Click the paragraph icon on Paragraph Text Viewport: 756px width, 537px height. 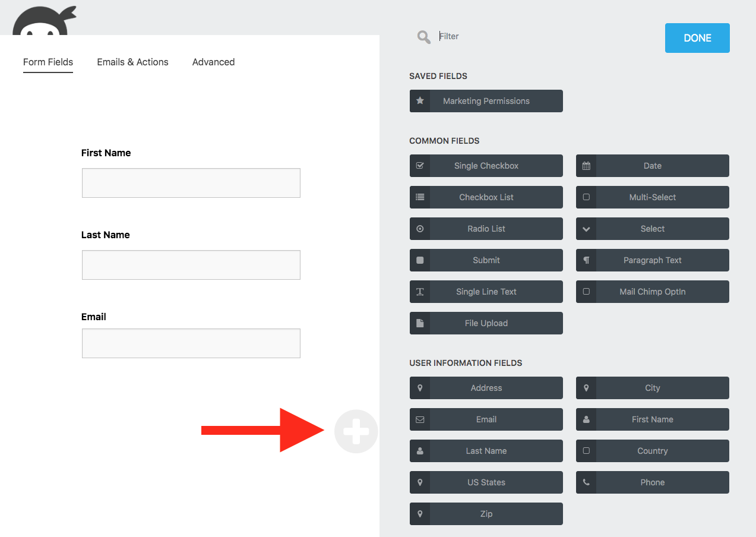click(586, 260)
